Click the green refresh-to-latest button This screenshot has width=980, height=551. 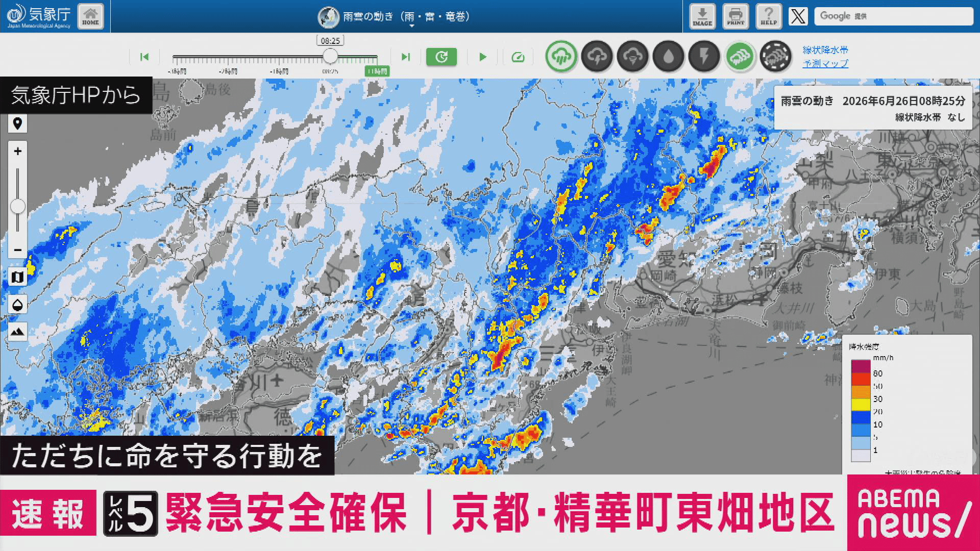(x=442, y=57)
